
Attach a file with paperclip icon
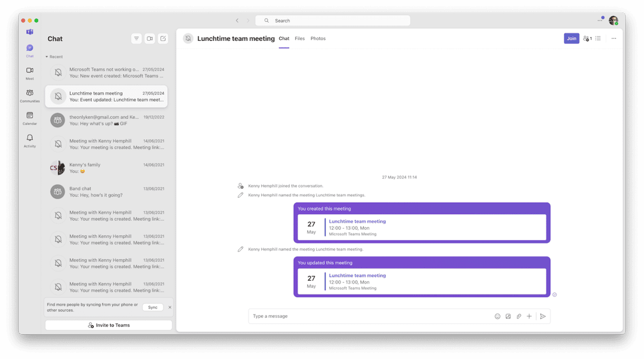pyautogui.click(x=519, y=316)
